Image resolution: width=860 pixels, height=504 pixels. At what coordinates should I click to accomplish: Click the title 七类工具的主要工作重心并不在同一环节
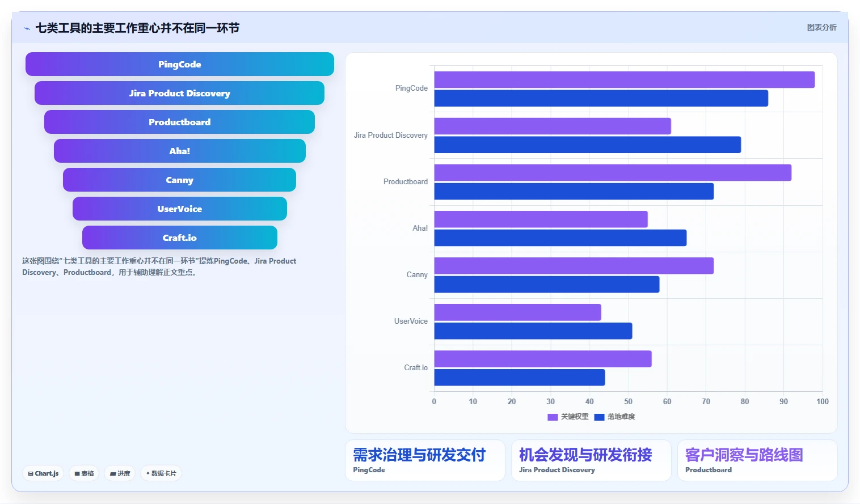(x=137, y=28)
